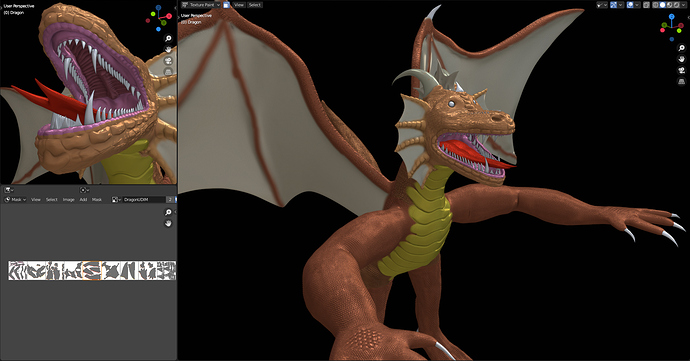690x361 pixels.
Task: Click blue Z axis on main gizmo
Action: click(x=672, y=17)
